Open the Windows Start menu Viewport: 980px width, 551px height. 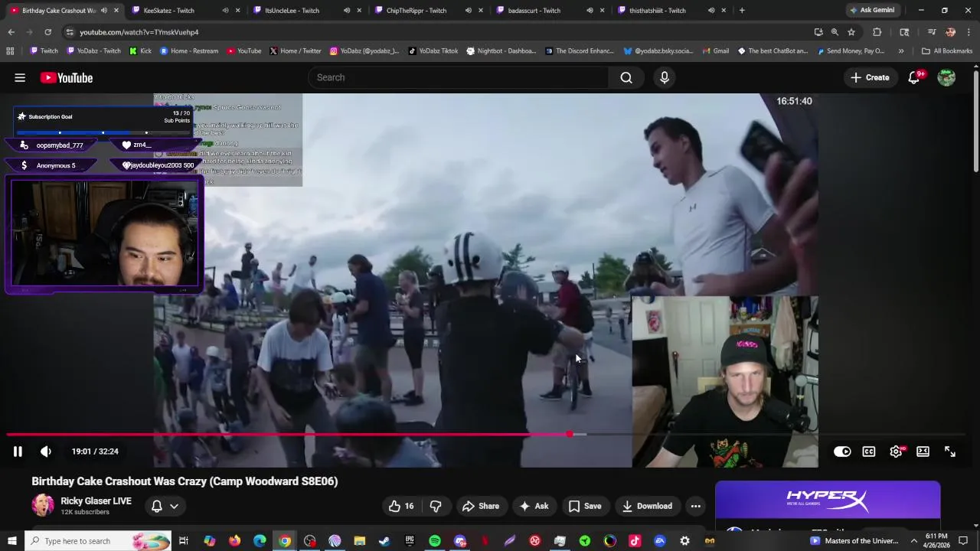[x=12, y=541]
